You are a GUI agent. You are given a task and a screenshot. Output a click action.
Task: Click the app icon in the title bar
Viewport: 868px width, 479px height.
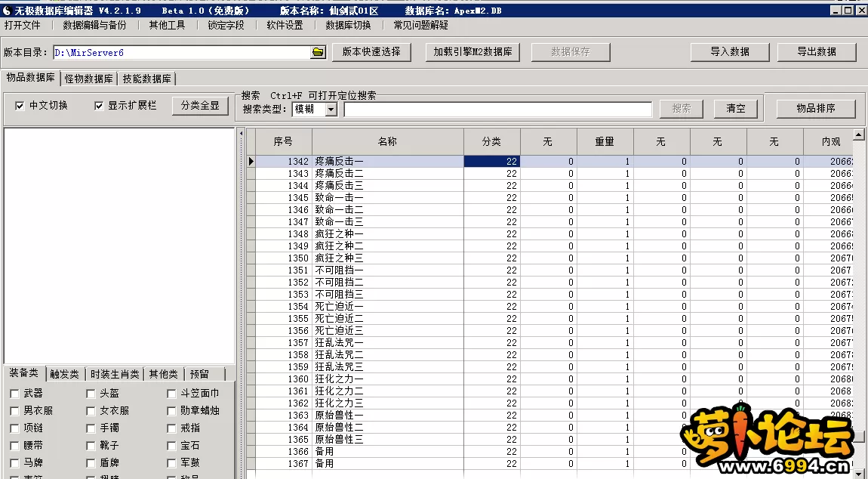point(7,11)
